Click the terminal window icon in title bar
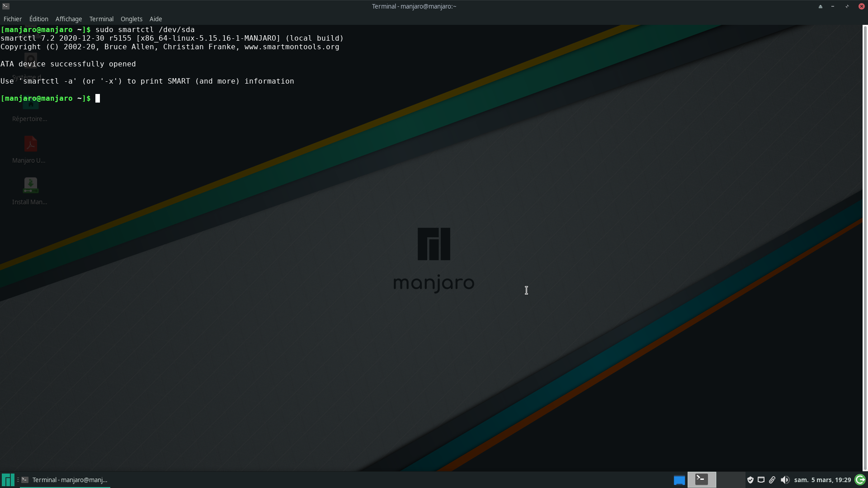 6,6
